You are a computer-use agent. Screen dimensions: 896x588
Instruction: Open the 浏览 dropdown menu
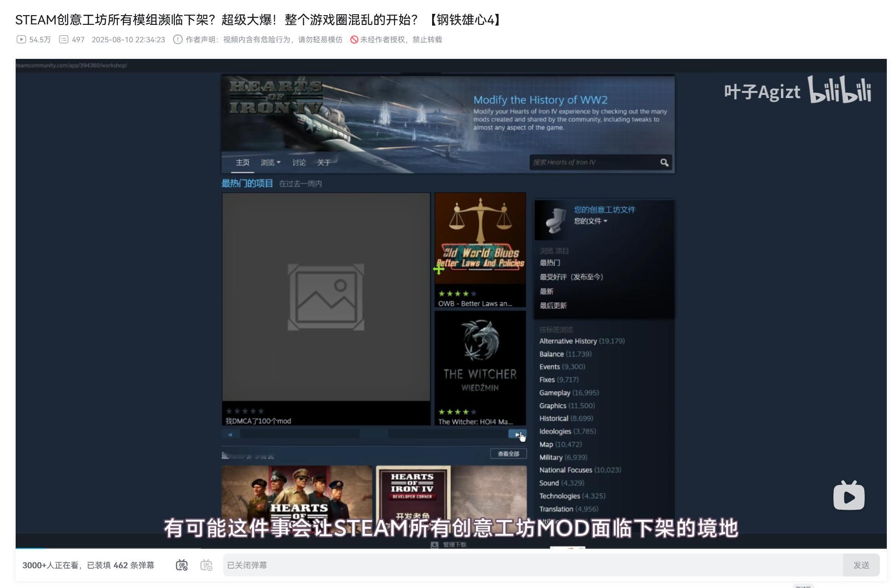[270, 162]
